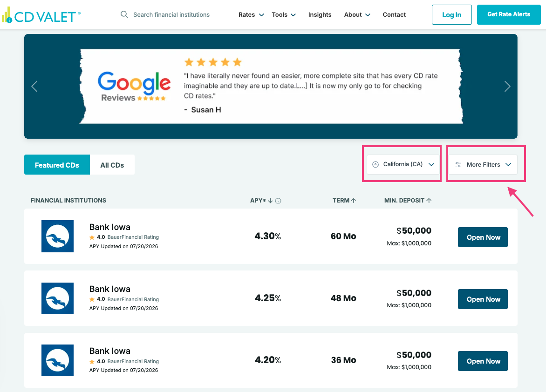
Task: Click the 60 Mo term value
Action: 343,237
